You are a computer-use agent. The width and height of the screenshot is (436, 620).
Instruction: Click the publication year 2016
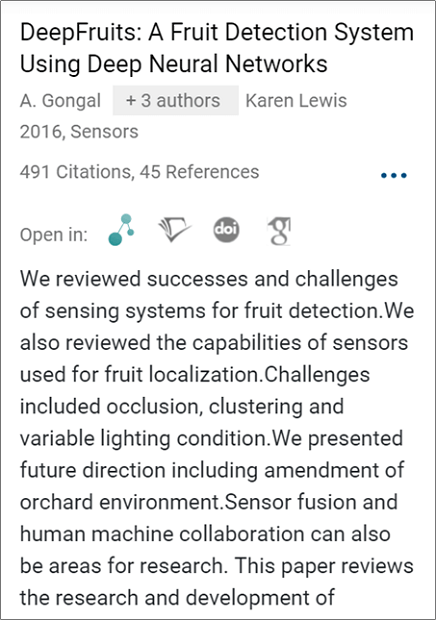coord(41,132)
